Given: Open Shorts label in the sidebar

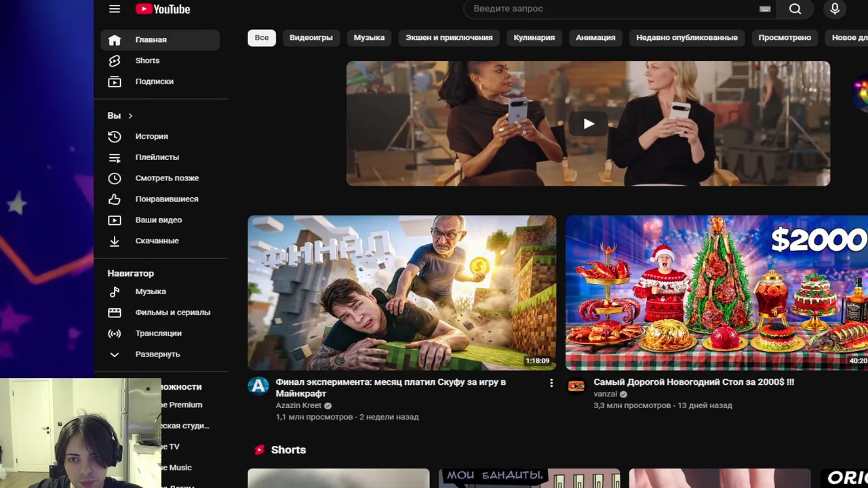Looking at the screenshot, I should (x=147, y=60).
